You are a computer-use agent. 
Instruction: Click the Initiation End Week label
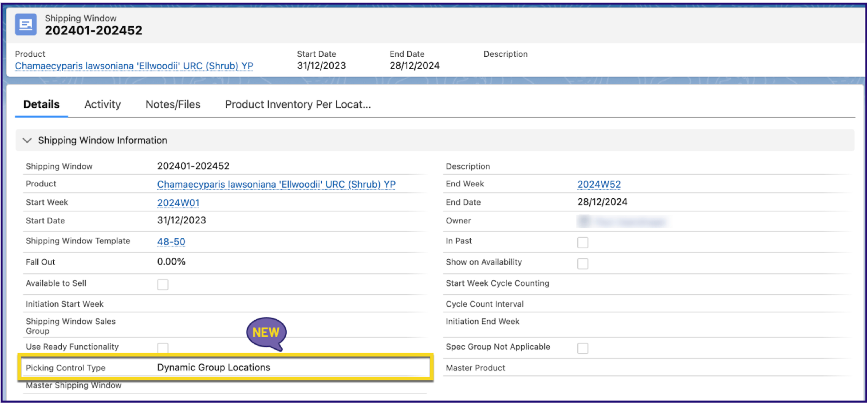[482, 322]
